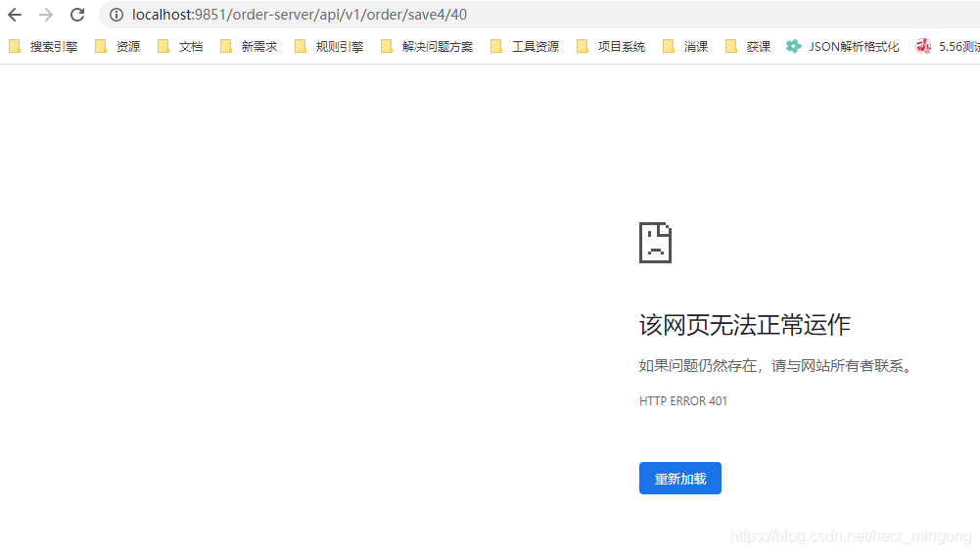Open the 新需求 bookmark folder
The width and height of the screenshot is (980, 554).
point(249,46)
